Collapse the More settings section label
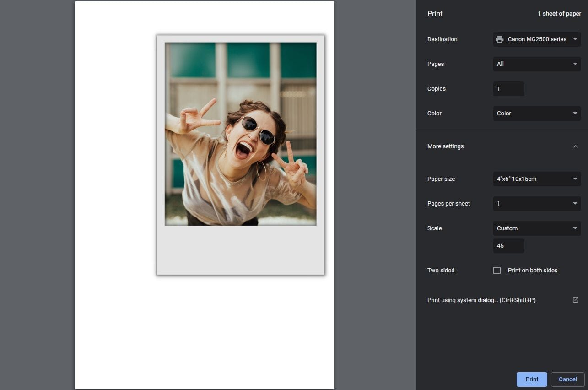Viewport: 588px width, 390px height. click(x=445, y=146)
